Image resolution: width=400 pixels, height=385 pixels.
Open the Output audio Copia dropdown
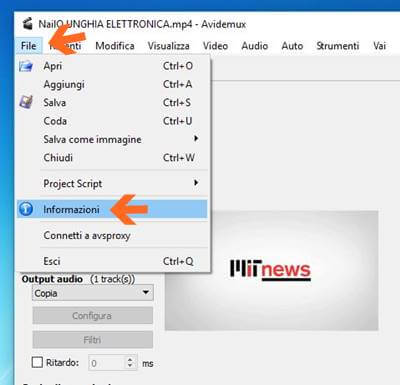[x=93, y=293]
